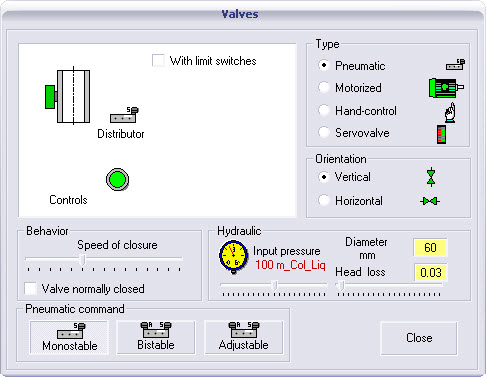Click the Head loss slider thumb
The image size is (486, 377).
pos(341,285)
